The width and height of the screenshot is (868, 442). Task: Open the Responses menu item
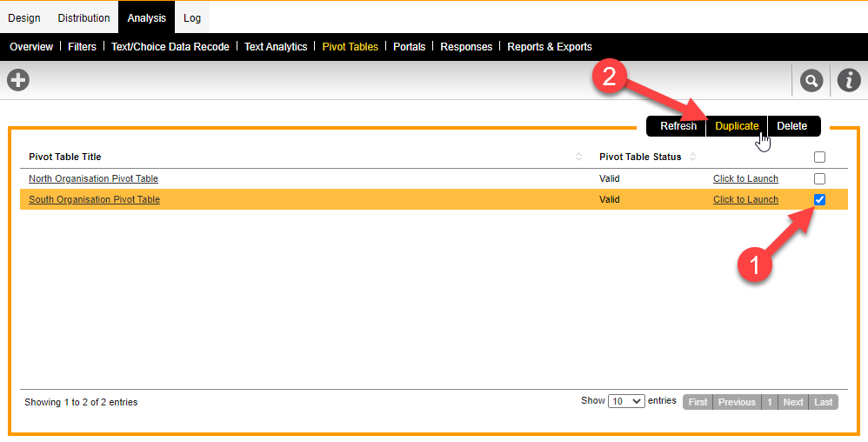click(x=466, y=47)
